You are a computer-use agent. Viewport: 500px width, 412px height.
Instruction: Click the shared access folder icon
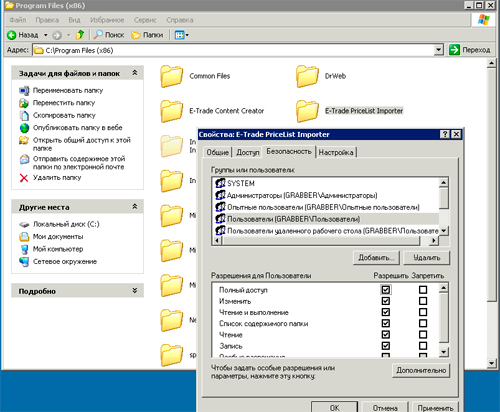pos(24,140)
